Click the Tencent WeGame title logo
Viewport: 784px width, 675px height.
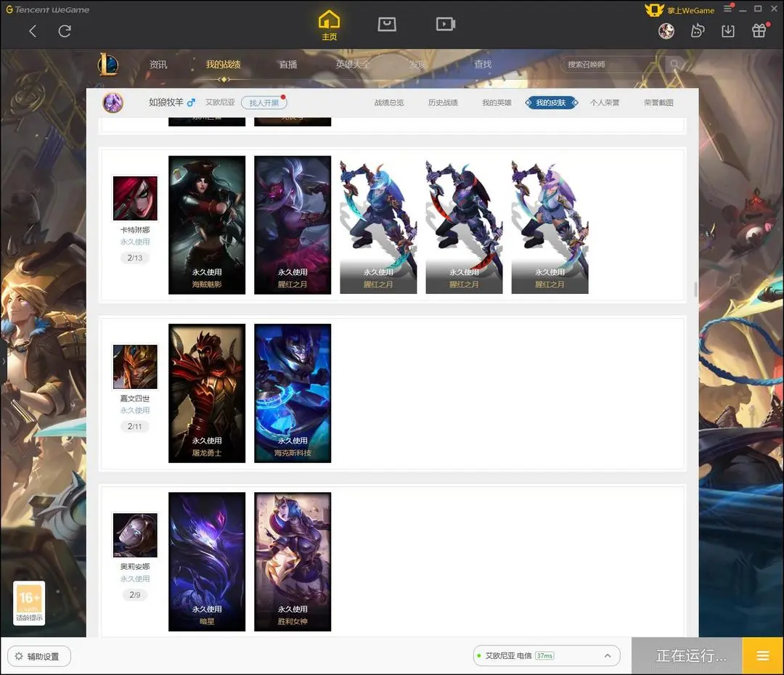tap(47, 9)
